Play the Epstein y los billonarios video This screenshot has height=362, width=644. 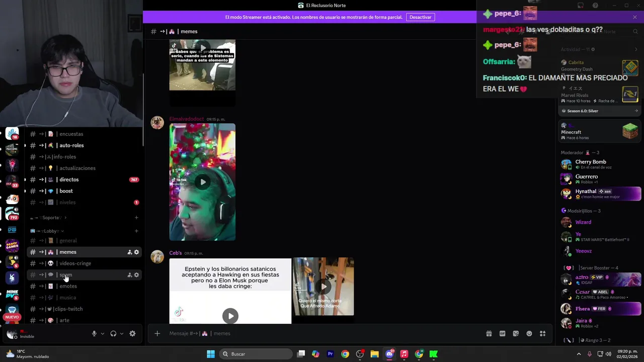(x=230, y=316)
